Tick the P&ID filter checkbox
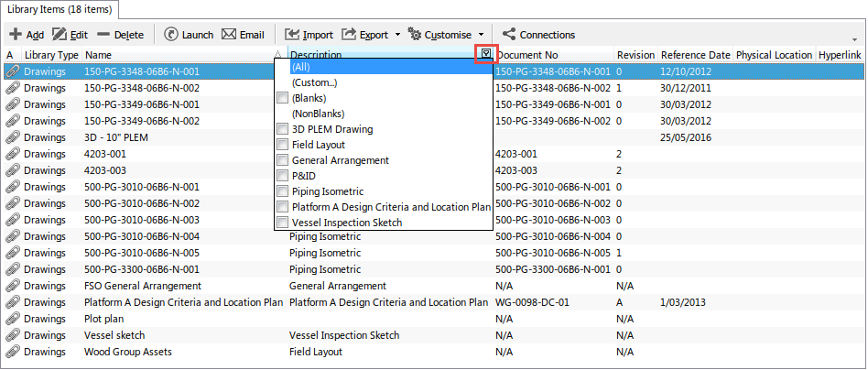The height and width of the screenshot is (370, 868). coord(283,176)
